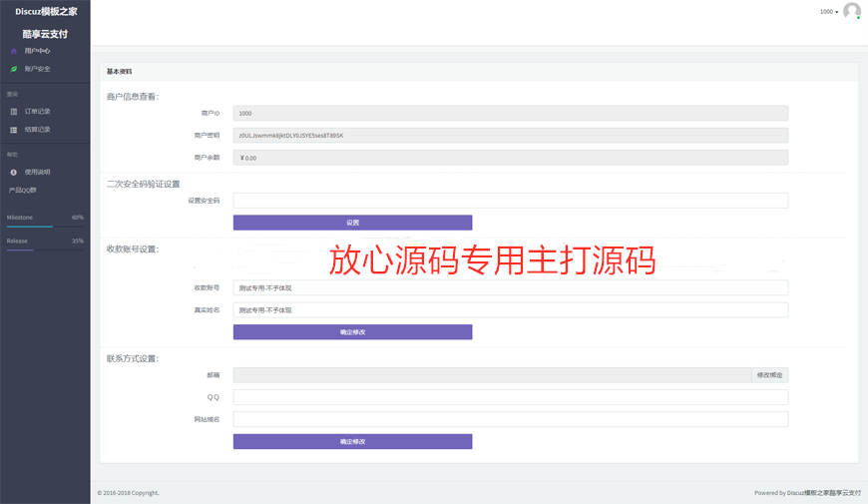Screen dimensions: 868x504
Task: Open 订单记录 from the sidebar
Action: click(x=37, y=112)
